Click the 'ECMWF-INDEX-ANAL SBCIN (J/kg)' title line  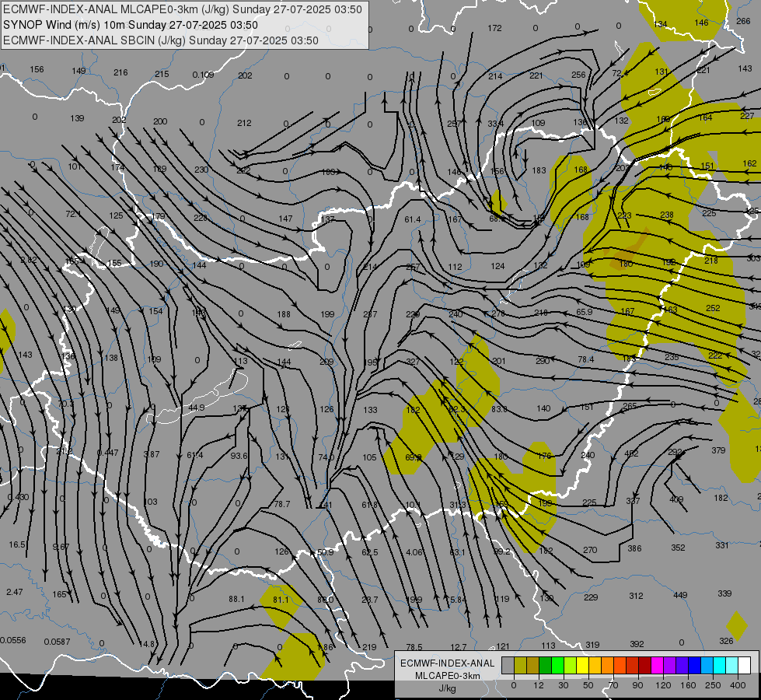[161, 40]
